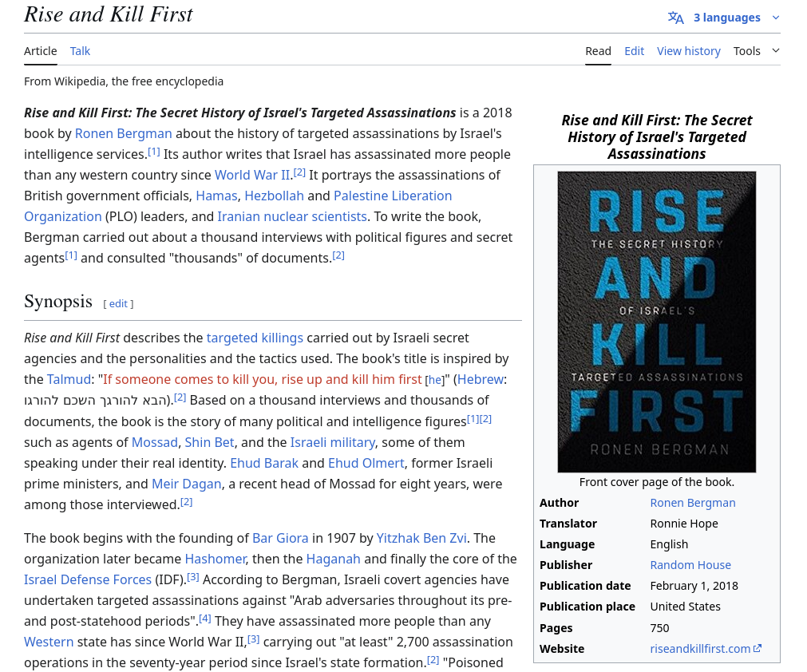Image resolution: width=807 pixels, height=672 pixels.
Task: Follow the Yitzhak Ben Zvi link
Action: (421, 538)
